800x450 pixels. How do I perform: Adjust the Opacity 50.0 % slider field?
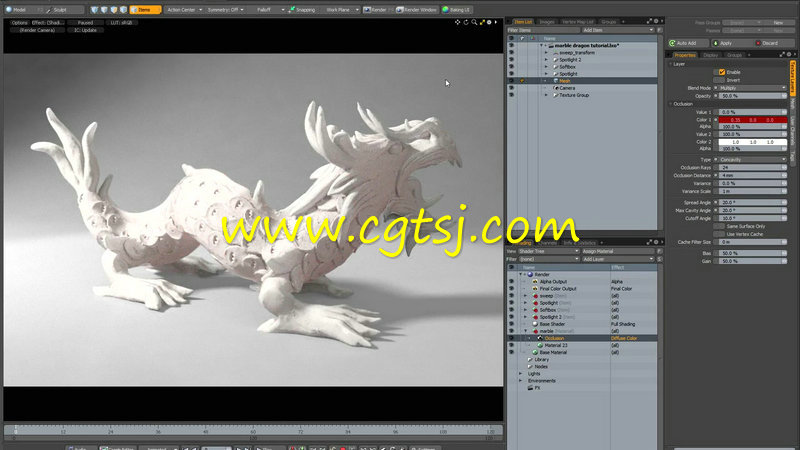tap(753, 96)
